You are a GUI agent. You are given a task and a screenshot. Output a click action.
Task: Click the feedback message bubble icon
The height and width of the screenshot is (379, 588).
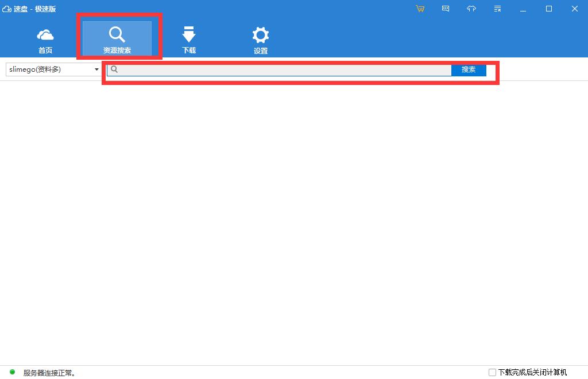pyautogui.click(x=446, y=9)
